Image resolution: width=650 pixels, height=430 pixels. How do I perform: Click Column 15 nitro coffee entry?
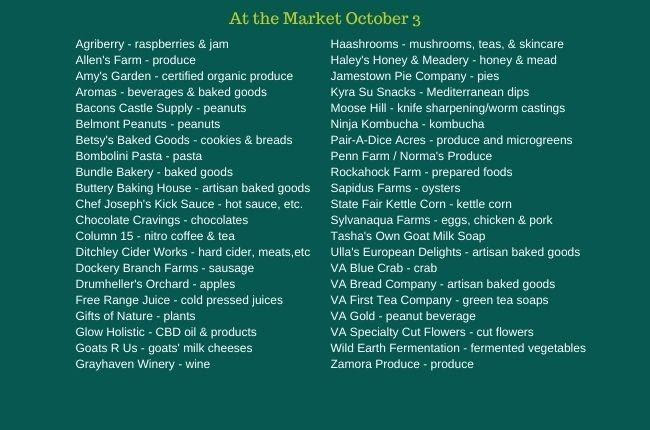tap(155, 236)
